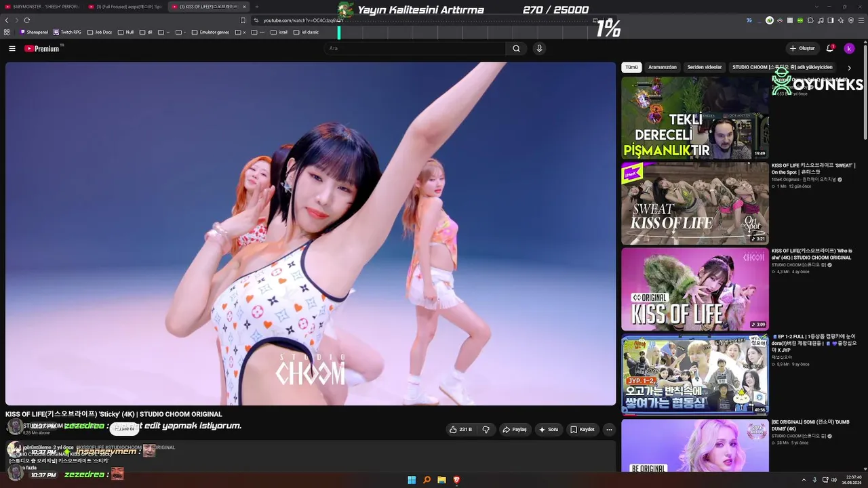Open a new browser tab
The height and width of the screenshot is (488, 868).
(256, 7)
